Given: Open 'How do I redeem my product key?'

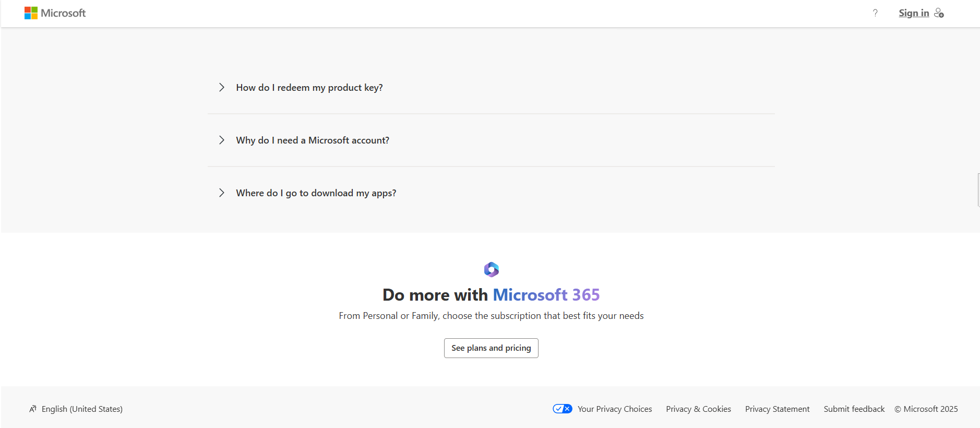Looking at the screenshot, I should click(x=309, y=88).
